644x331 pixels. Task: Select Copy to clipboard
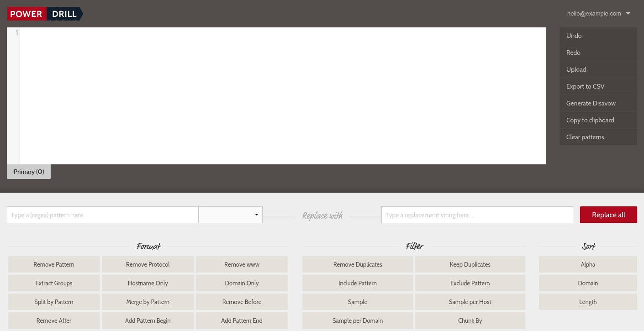[598, 120]
